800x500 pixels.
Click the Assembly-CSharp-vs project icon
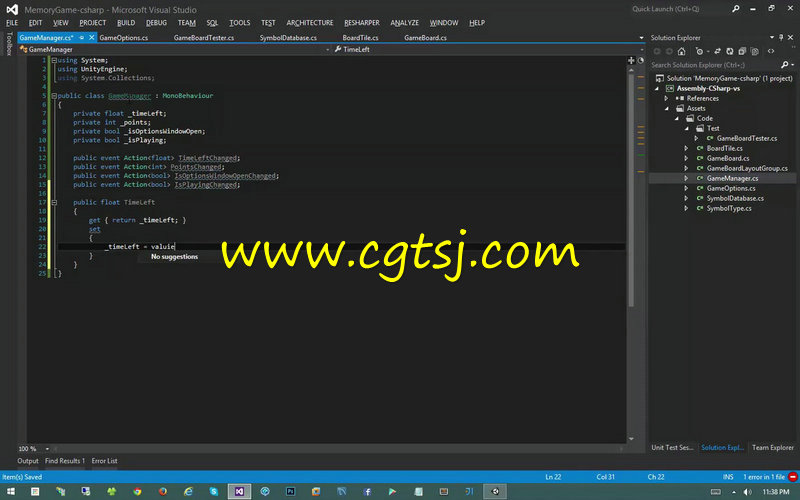[x=670, y=88]
